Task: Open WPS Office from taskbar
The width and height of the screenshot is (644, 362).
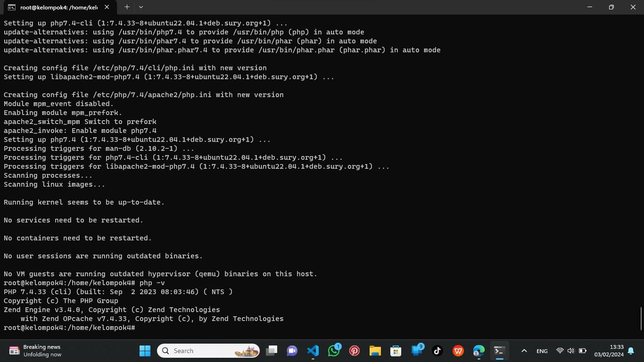Action: 458,351
